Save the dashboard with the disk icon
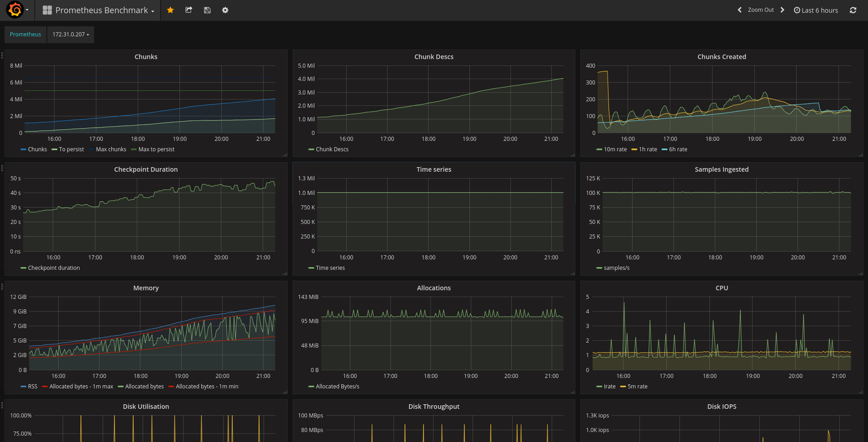The image size is (868, 442). [x=207, y=10]
